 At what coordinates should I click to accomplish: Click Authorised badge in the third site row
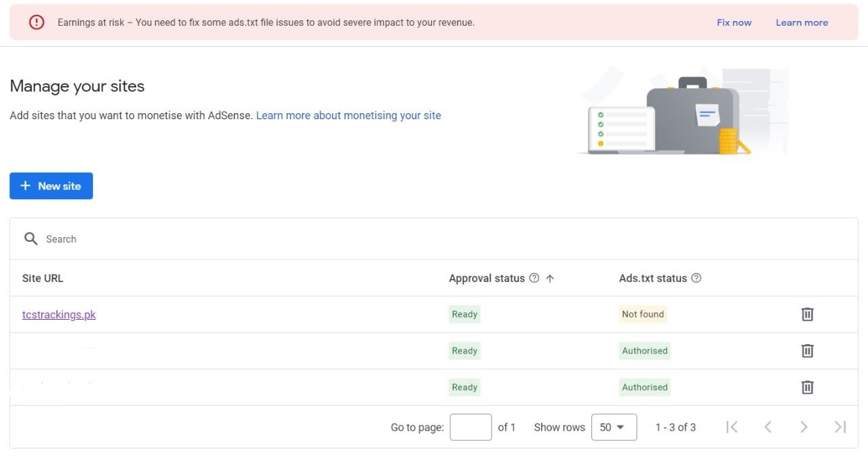click(x=645, y=388)
